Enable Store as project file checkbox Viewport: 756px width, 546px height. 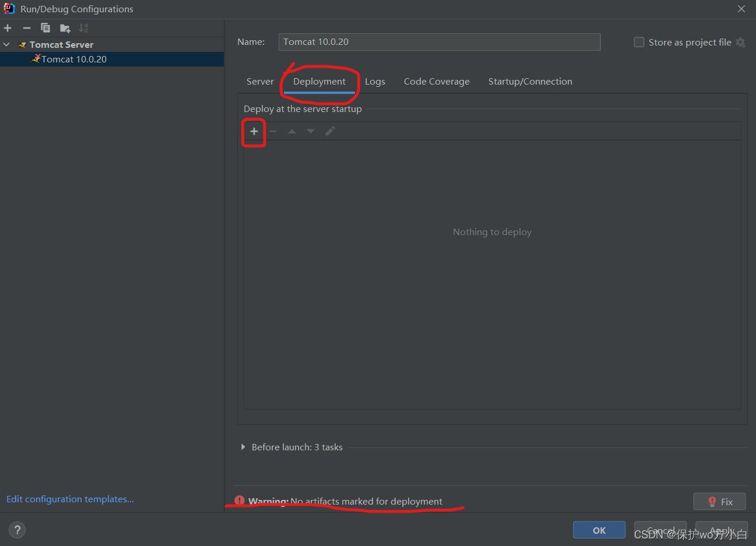tap(639, 42)
